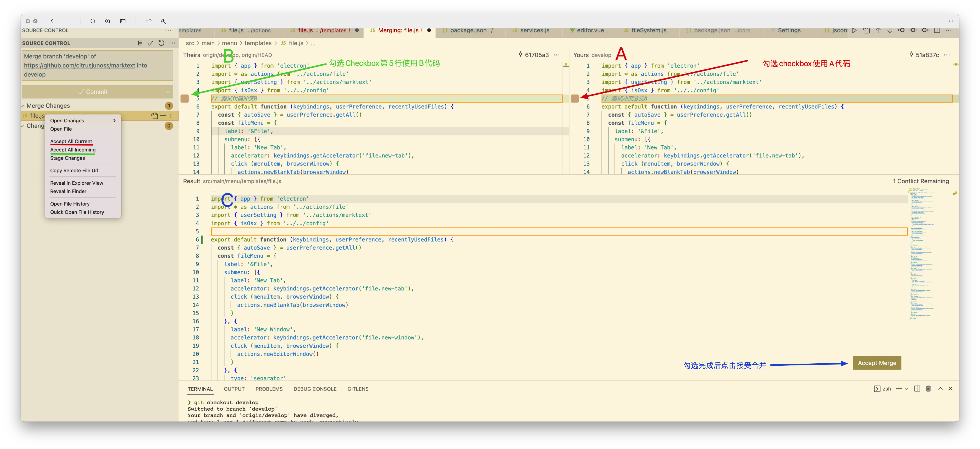Viewport: 980px width, 449px height.
Task: Select Accept All Incoming option
Action: (x=73, y=149)
